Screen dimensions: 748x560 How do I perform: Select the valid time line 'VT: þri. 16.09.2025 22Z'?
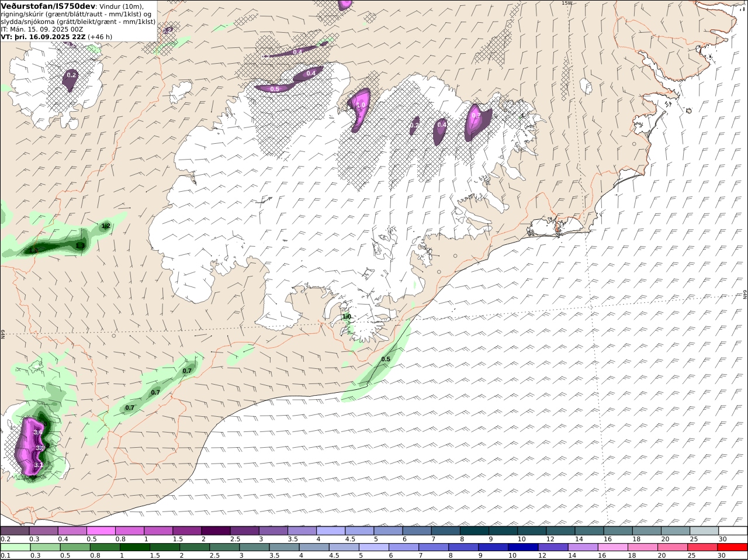pos(44,37)
